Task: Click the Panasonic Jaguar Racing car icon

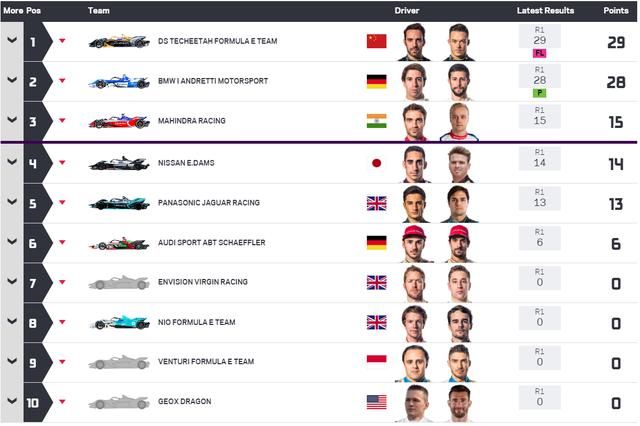Action: click(119, 203)
